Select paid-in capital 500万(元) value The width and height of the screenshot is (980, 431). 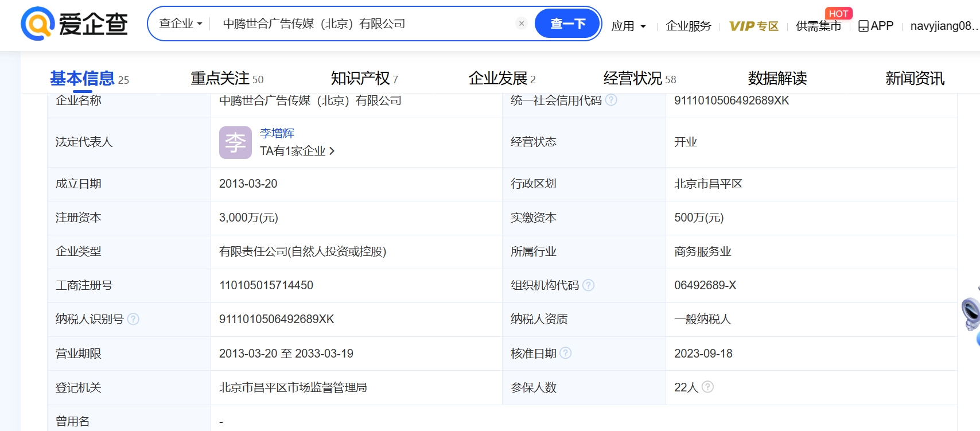[x=699, y=218]
